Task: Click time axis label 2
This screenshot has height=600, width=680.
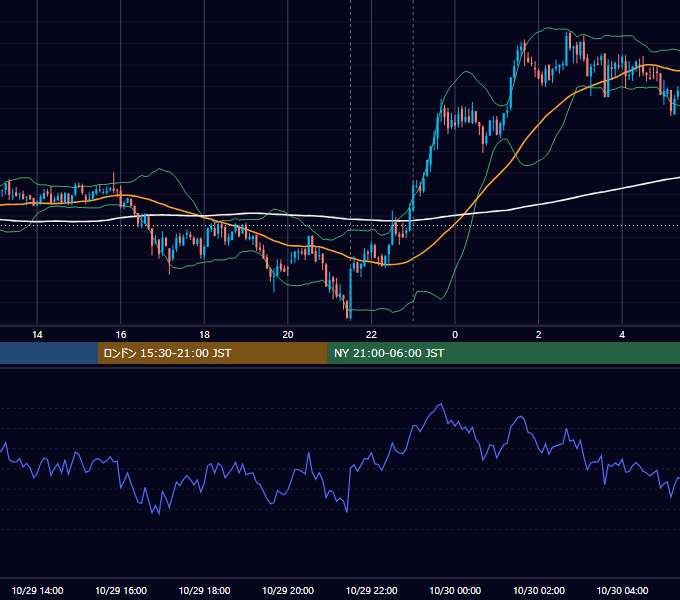Action: coord(539,335)
